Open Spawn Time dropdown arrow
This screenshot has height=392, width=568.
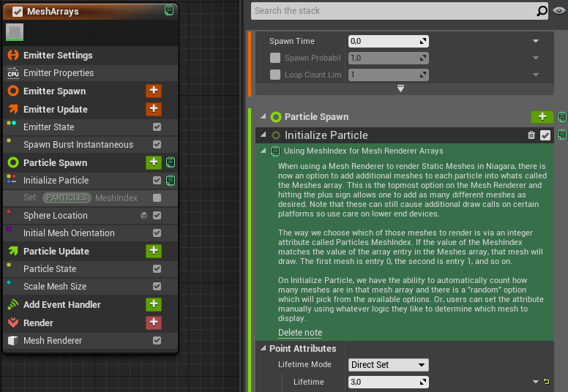click(x=536, y=41)
